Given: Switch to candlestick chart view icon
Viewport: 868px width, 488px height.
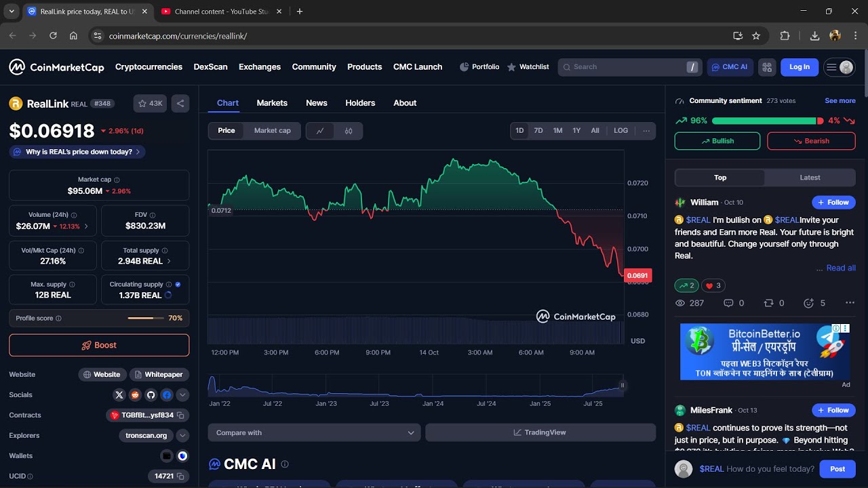Looking at the screenshot, I should tap(349, 131).
